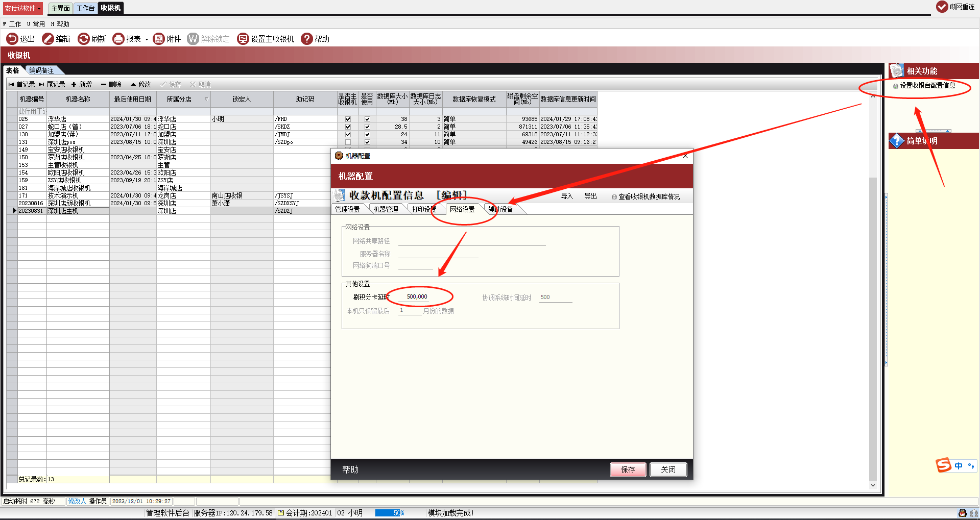This screenshot has height=520, width=980.
Task: Open the 机器管理 tab in dialog
Action: point(386,209)
